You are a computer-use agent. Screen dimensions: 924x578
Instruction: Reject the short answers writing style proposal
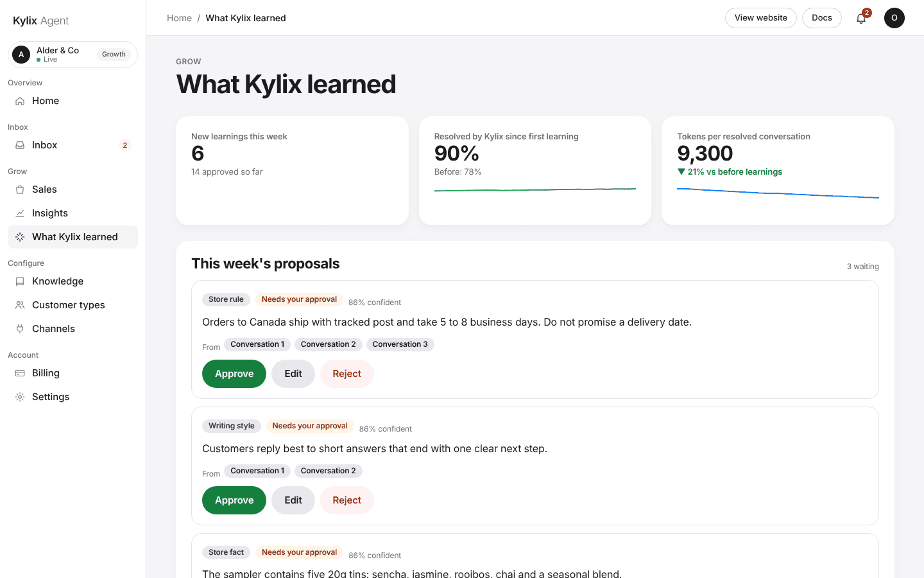click(346, 500)
